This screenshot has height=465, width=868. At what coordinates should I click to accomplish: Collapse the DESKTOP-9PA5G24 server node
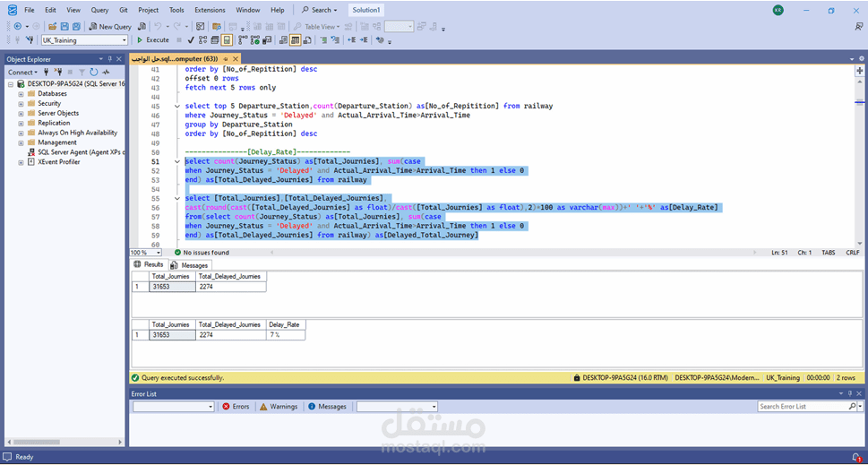[11, 84]
